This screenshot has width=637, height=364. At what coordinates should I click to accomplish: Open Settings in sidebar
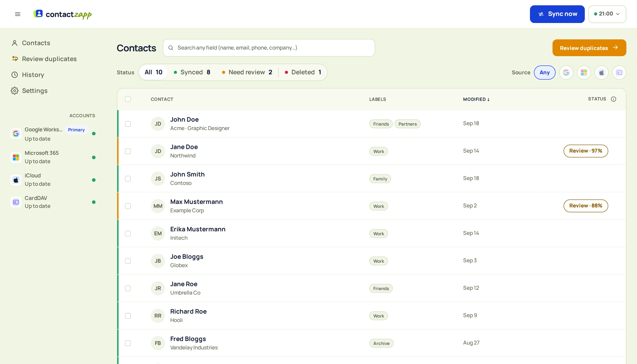pos(29,90)
